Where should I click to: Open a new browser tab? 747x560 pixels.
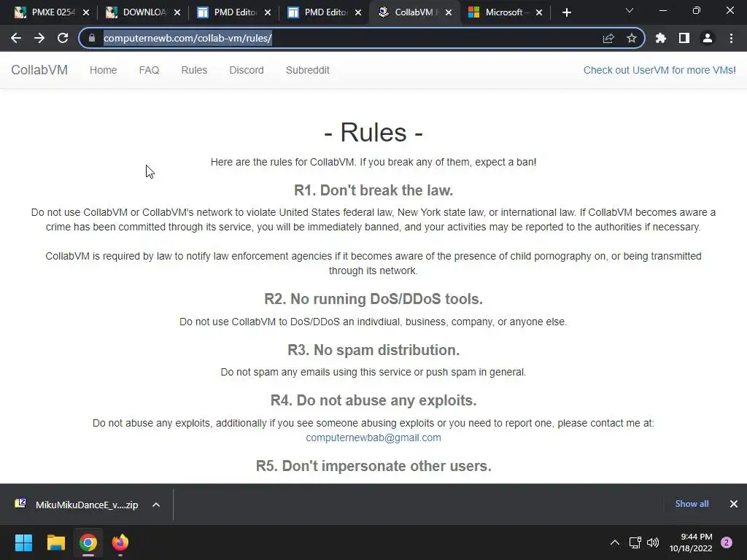pos(566,12)
